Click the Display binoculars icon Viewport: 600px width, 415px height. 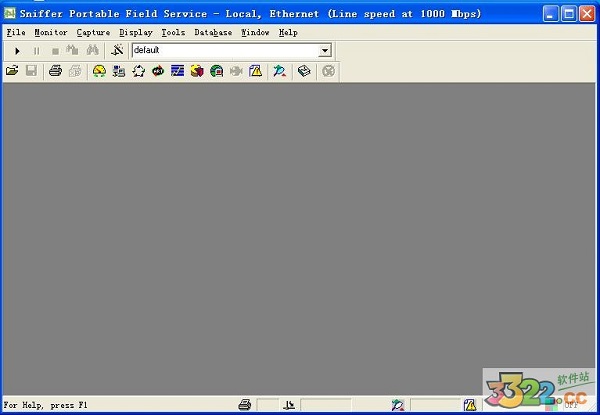point(92,50)
